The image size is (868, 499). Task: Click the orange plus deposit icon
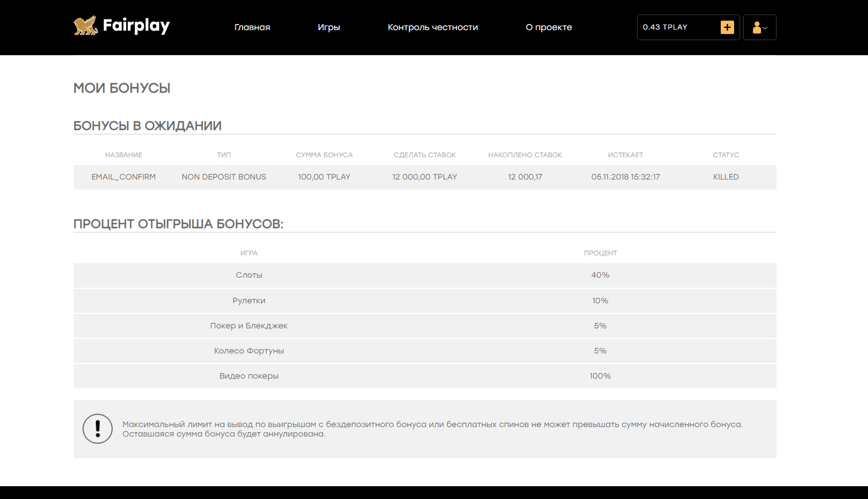(727, 27)
